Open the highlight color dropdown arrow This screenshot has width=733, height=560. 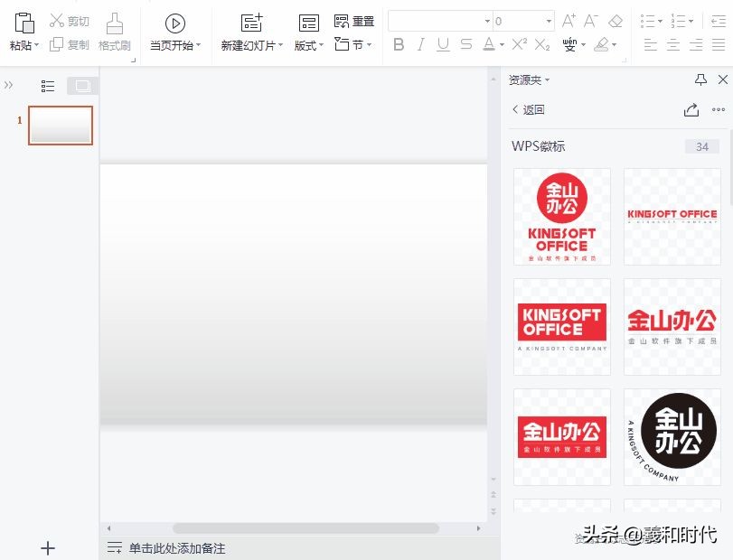tap(615, 45)
